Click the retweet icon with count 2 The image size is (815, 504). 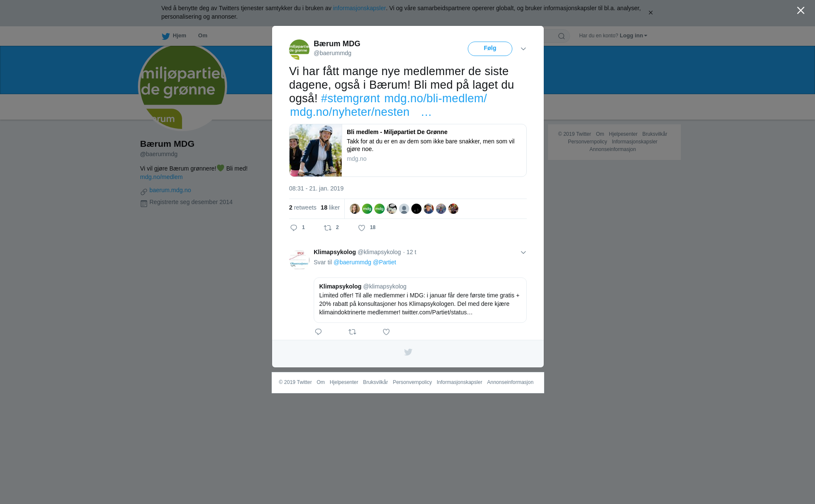(x=328, y=228)
